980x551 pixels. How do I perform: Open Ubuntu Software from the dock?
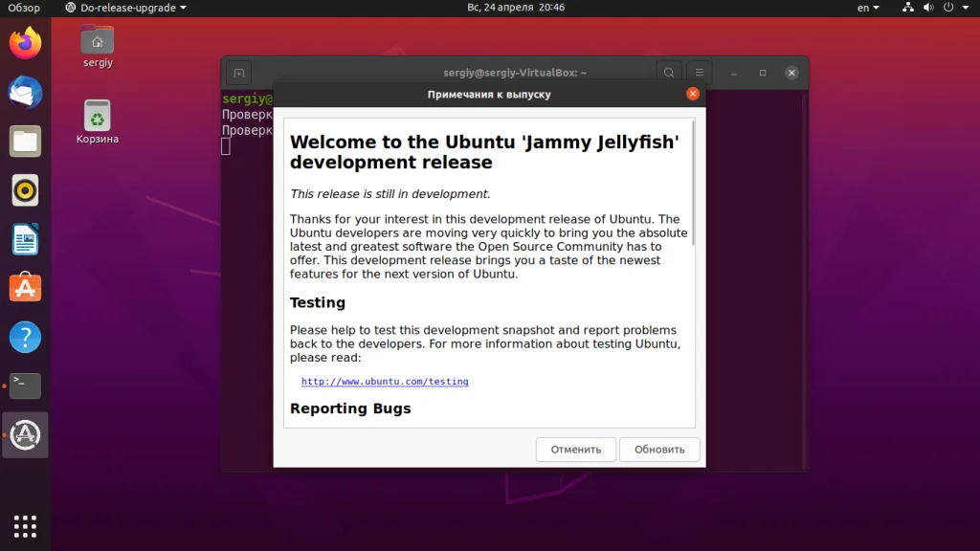click(x=24, y=287)
